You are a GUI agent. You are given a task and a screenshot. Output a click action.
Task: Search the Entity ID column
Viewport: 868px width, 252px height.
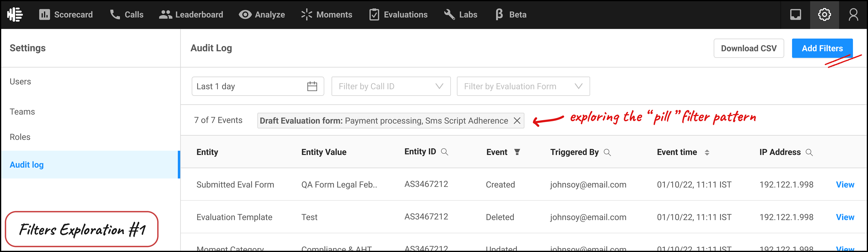(x=444, y=152)
